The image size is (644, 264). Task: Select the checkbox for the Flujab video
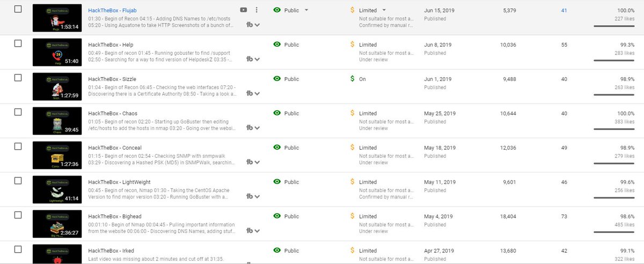click(18, 10)
